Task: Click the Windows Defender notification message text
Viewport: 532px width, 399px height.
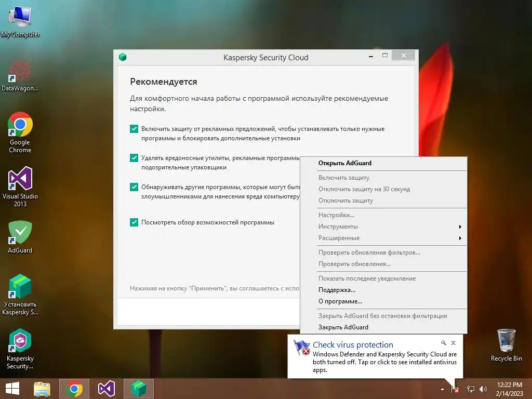Action: [x=384, y=362]
